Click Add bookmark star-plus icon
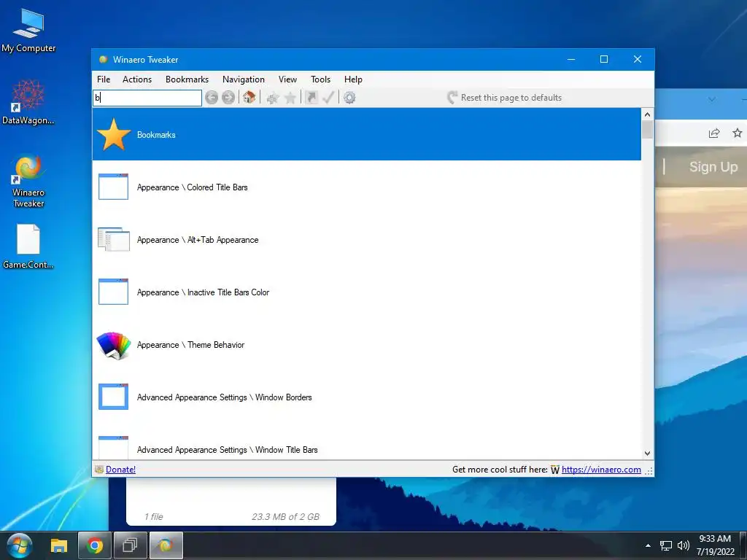Viewport: 747px width, 560px height. click(x=273, y=98)
